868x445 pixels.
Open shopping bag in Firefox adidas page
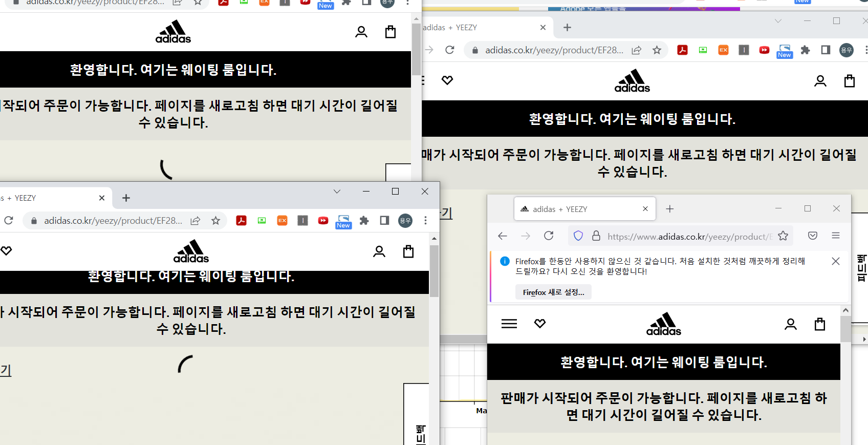point(820,324)
